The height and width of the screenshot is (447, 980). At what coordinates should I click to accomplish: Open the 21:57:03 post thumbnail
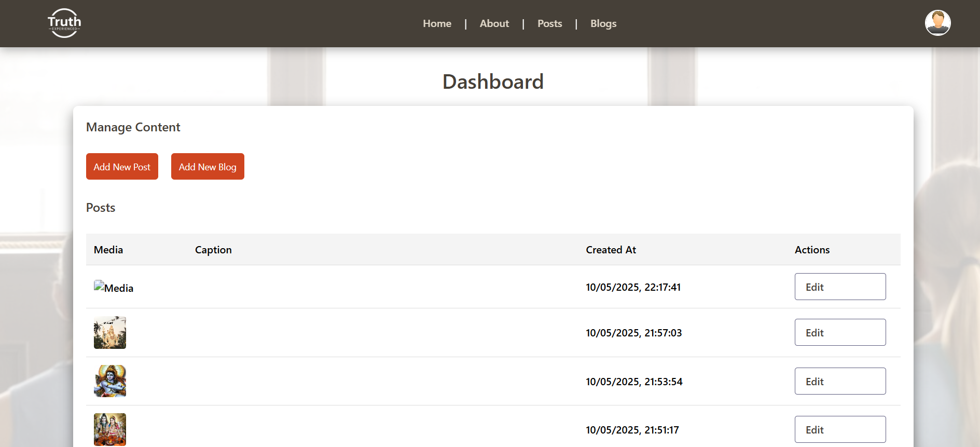pos(110,333)
